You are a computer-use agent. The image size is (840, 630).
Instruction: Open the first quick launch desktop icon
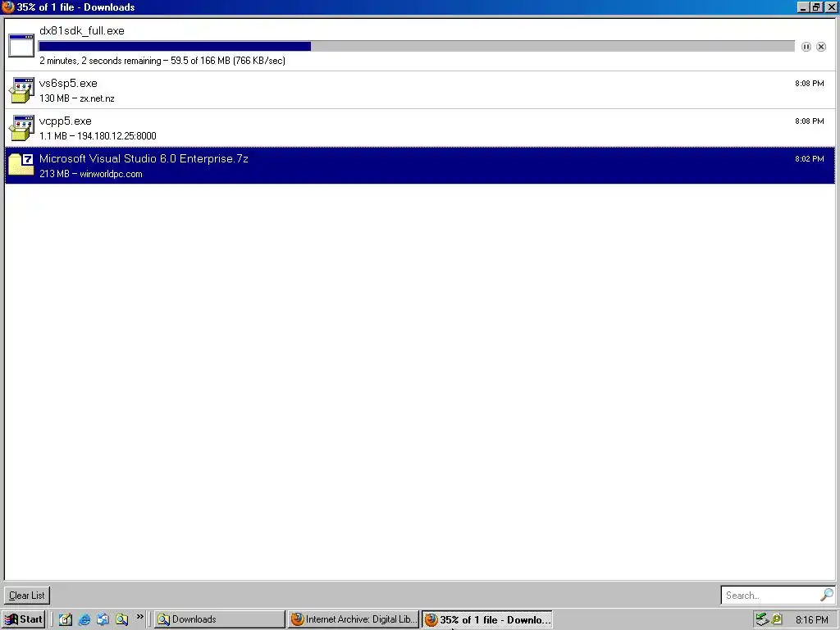tap(66, 619)
